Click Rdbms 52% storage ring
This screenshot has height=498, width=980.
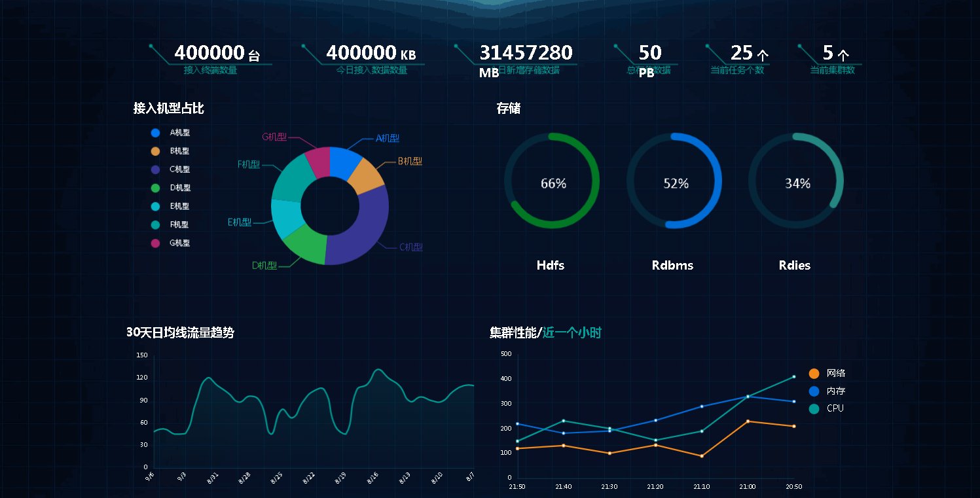(x=674, y=181)
